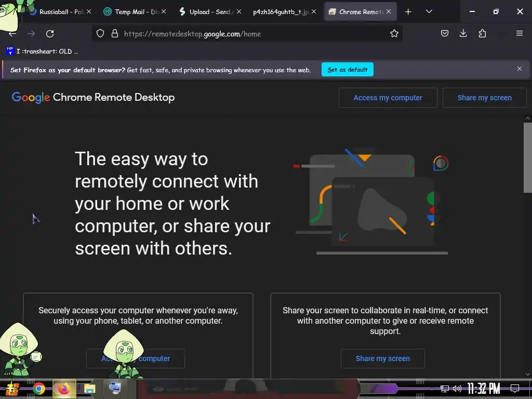Viewport: 532px width, 399px height.
Task: Go back using the browser back arrow
Action: (12, 34)
